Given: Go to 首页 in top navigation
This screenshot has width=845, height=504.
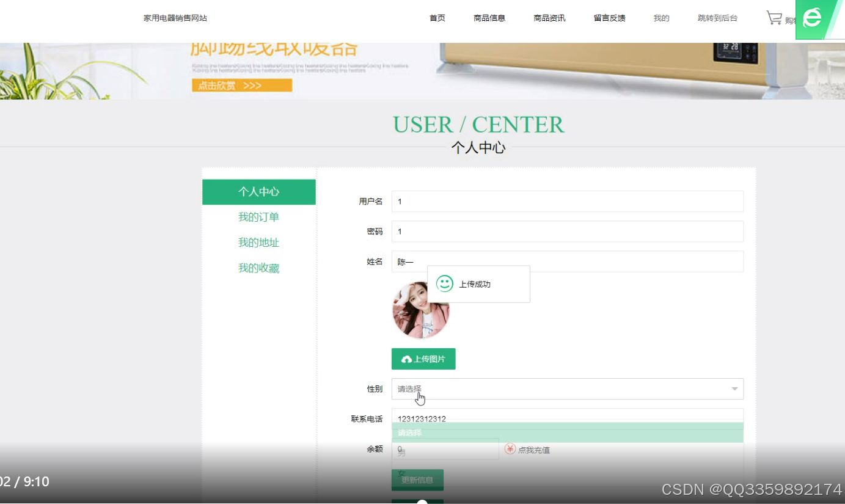Looking at the screenshot, I should click(x=437, y=18).
